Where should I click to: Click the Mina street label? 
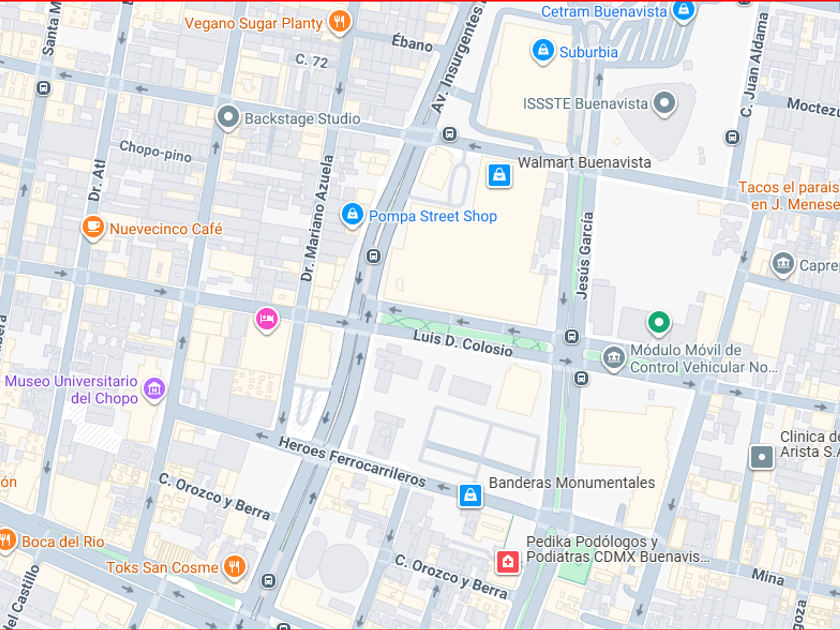(768, 576)
